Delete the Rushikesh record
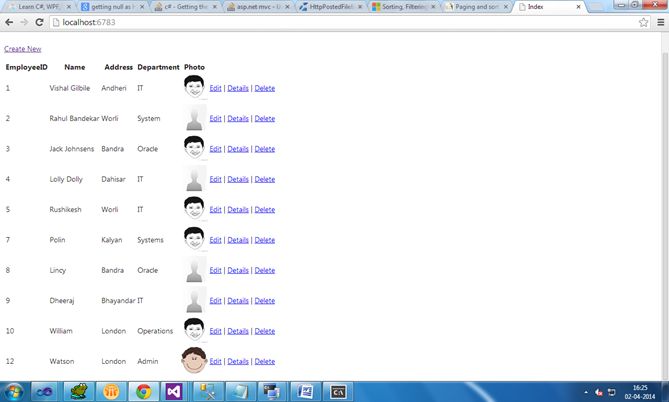The width and height of the screenshot is (669, 402). click(x=265, y=210)
